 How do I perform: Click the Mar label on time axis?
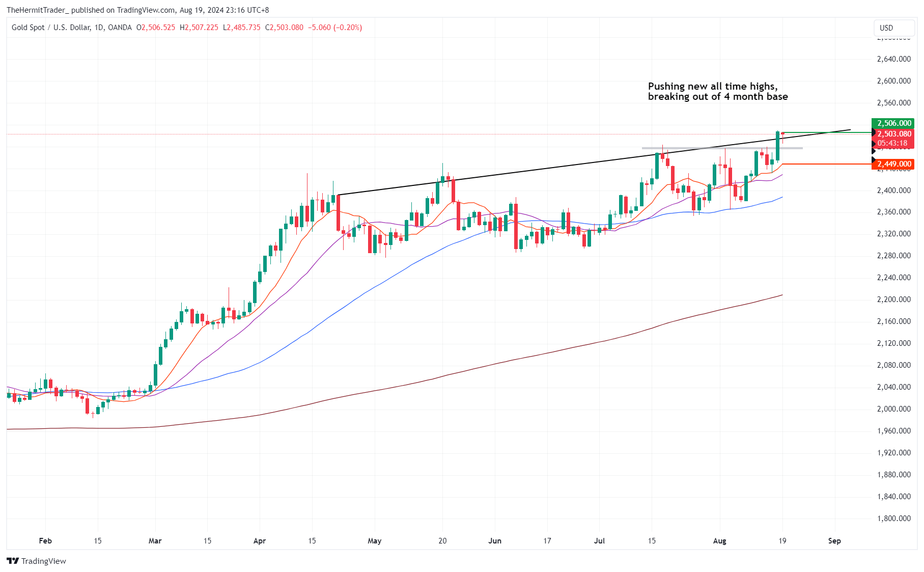[155, 541]
